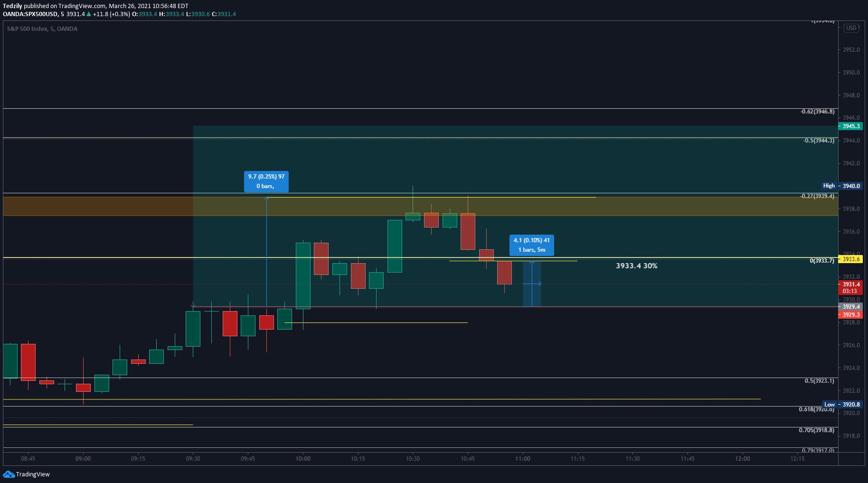Click the large green 10:25 candlestick
Viewport: 868px width, 483px height.
pyautogui.click(x=395, y=246)
